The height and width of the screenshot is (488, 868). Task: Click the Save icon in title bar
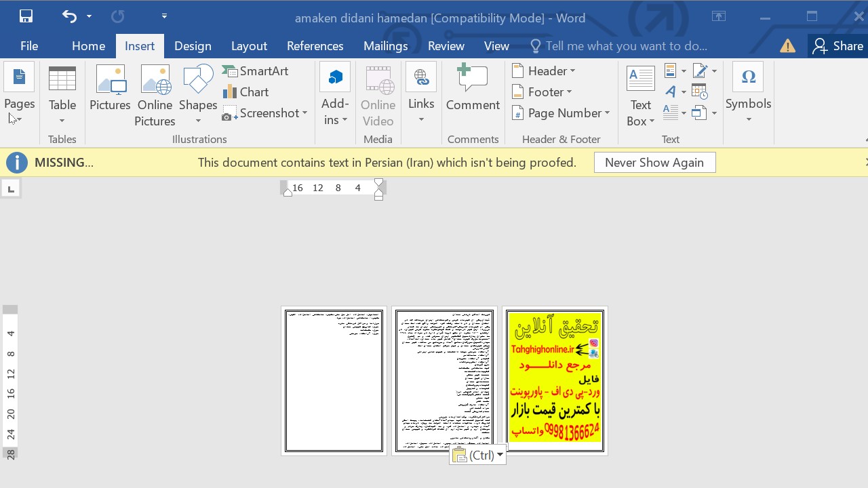coord(26,16)
